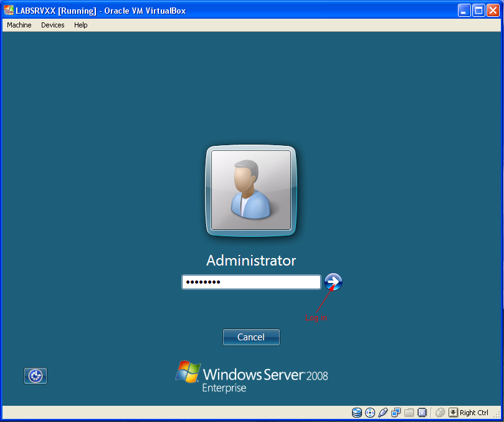Focus the Administrator password field

pos(251,282)
